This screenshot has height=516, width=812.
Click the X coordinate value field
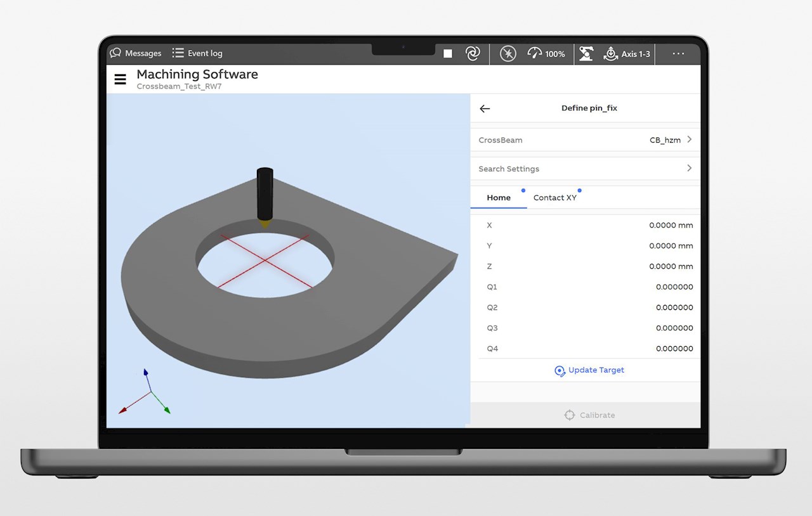tap(671, 225)
